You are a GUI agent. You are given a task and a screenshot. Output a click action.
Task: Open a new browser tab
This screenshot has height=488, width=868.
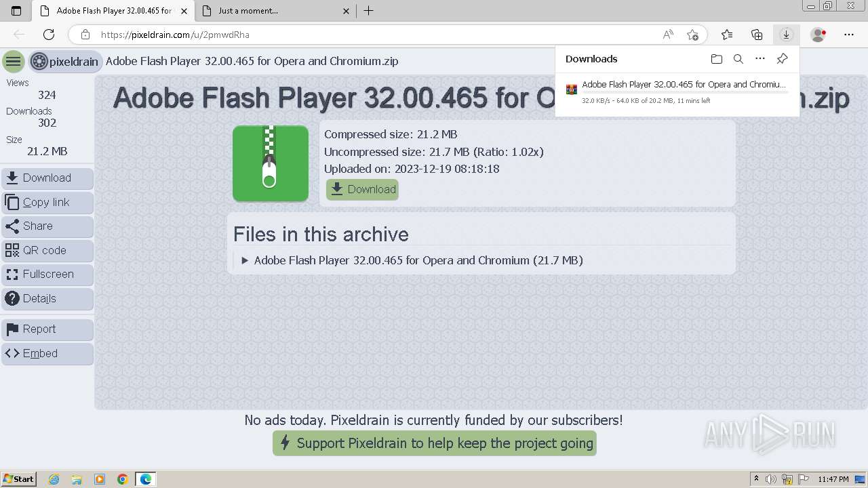pyautogui.click(x=368, y=11)
